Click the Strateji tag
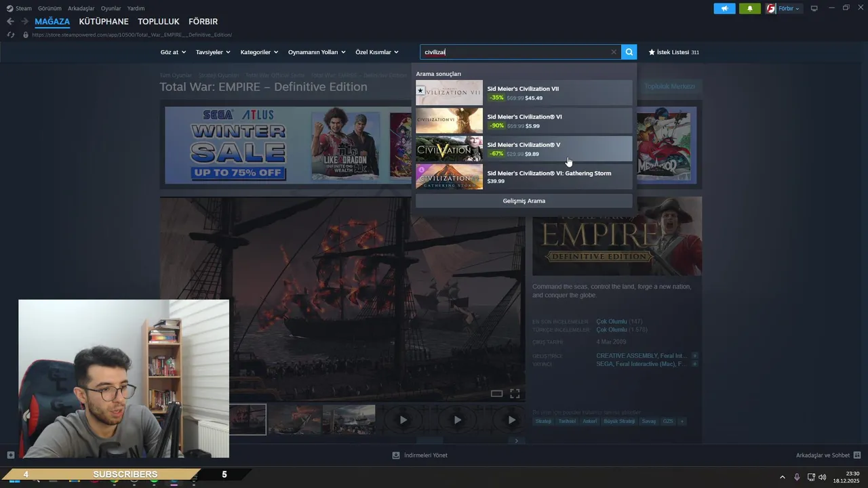The image size is (868, 488). coord(544,421)
